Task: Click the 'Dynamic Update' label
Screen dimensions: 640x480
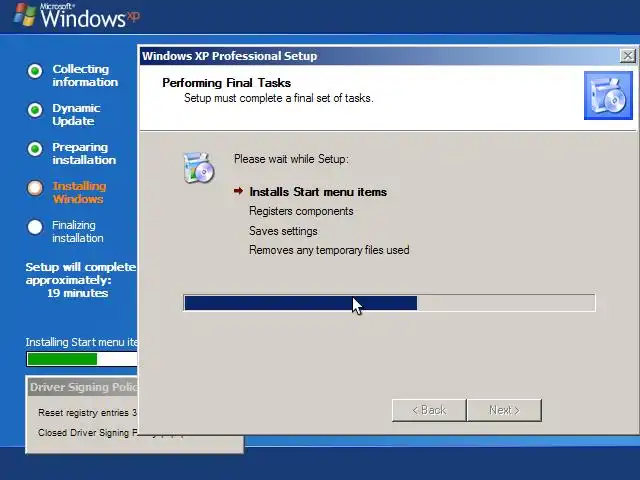Action: click(76, 115)
